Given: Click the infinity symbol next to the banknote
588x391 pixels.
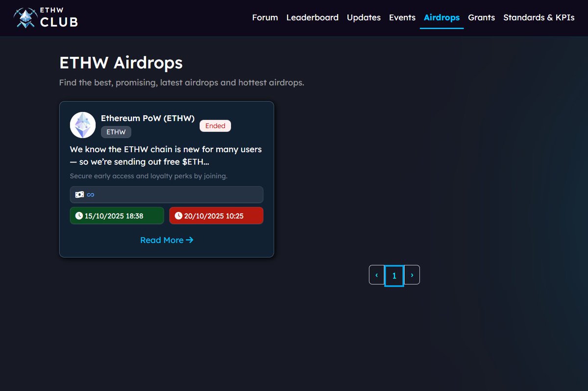Looking at the screenshot, I should [x=90, y=194].
